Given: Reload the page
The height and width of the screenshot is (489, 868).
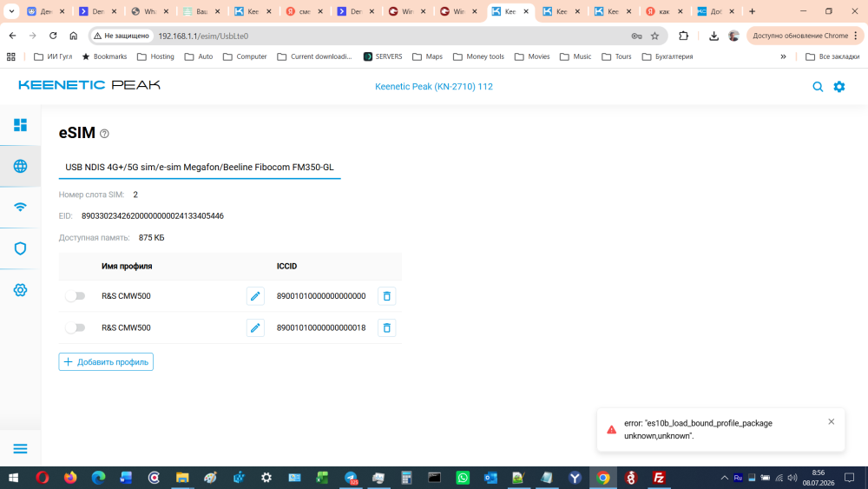Looking at the screenshot, I should [x=53, y=36].
